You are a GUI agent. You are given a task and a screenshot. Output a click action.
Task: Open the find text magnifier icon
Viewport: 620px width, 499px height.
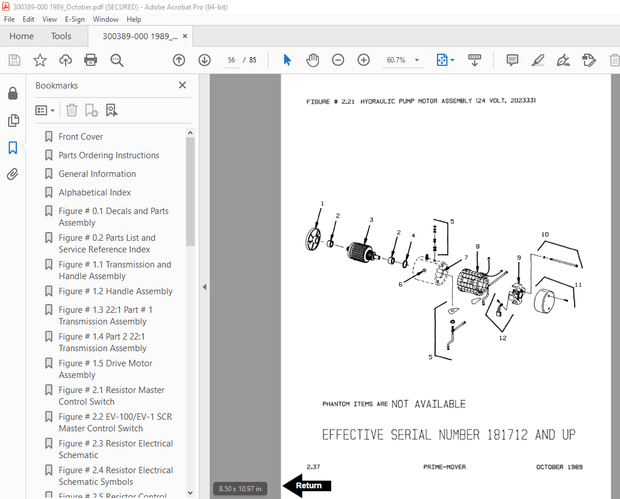(117, 60)
